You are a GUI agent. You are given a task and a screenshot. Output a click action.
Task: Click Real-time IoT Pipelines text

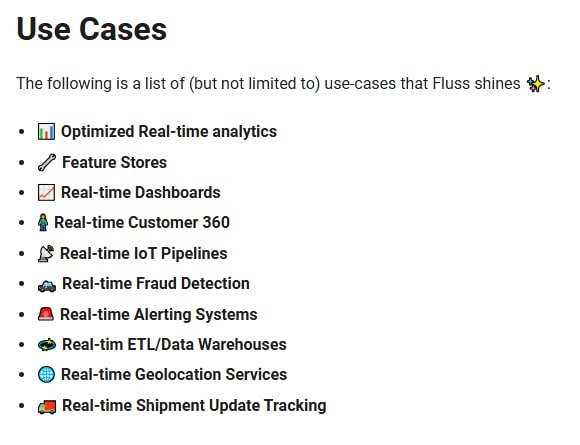144,254
